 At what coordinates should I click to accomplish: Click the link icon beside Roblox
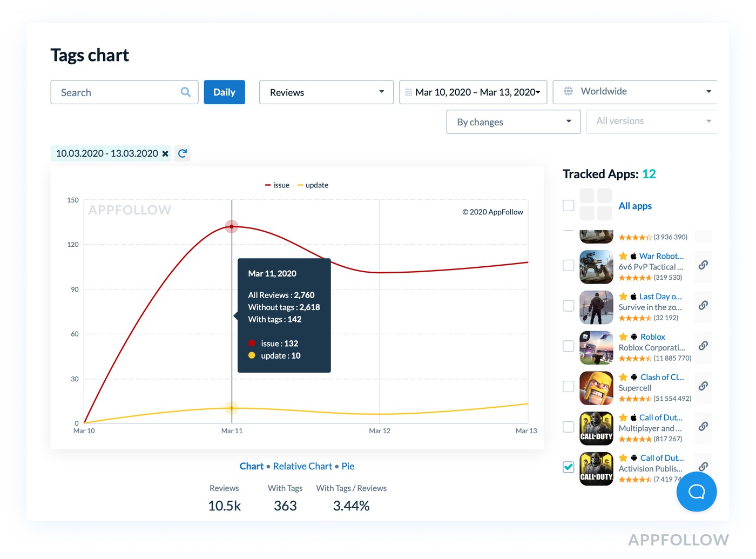click(703, 346)
